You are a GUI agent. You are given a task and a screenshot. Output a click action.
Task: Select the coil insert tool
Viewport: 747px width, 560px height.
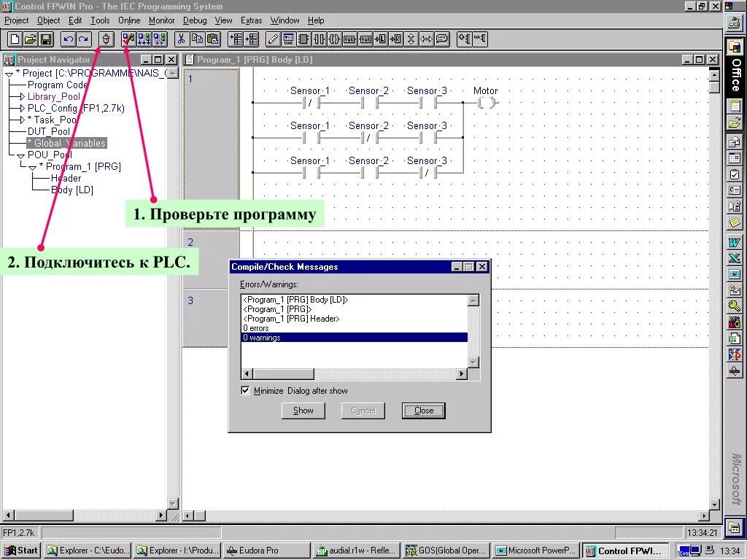pyautogui.click(x=334, y=39)
